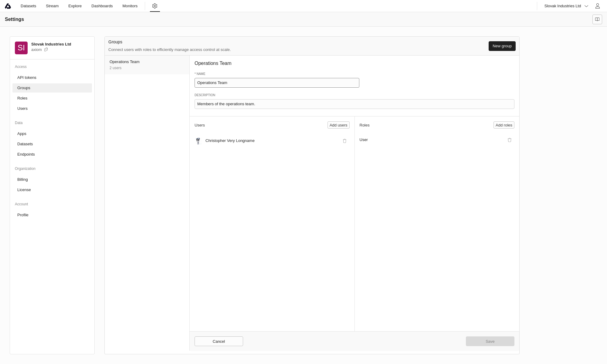Delete the User role from group

(x=509, y=140)
